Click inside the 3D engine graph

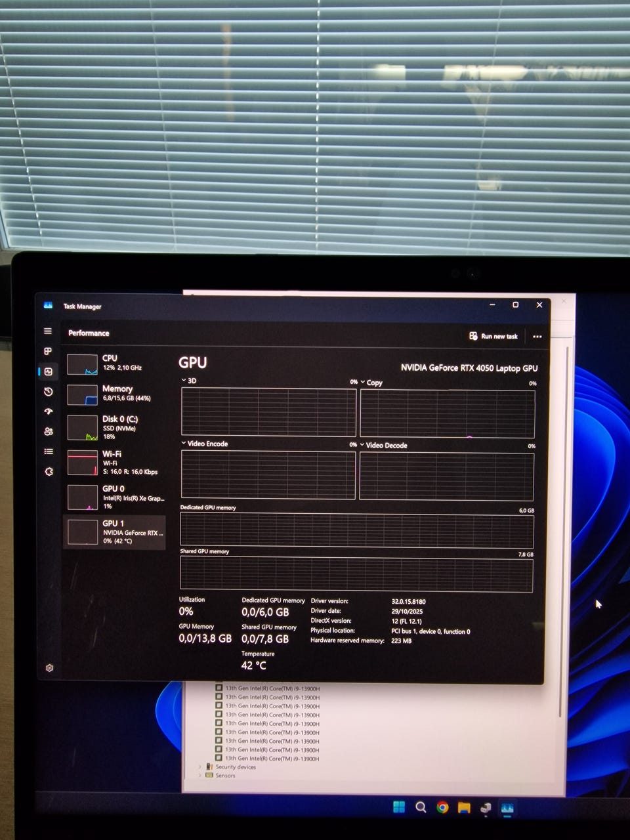[268, 412]
